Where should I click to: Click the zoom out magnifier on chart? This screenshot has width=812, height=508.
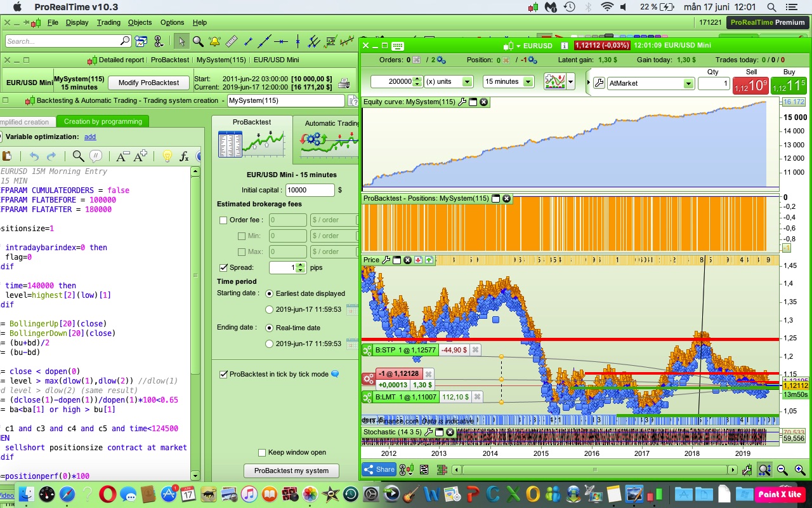782,470
